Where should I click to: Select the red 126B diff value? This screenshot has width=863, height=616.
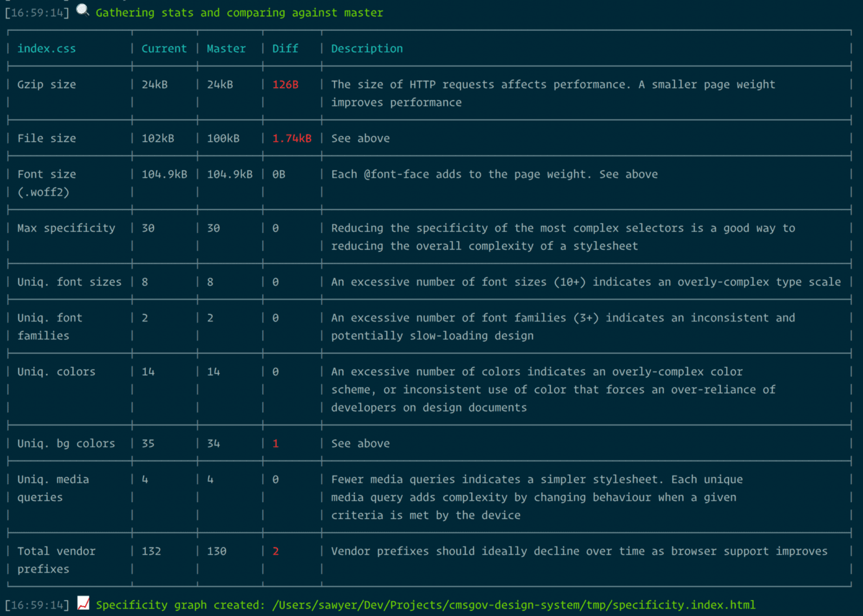click(x=285, y=84)
